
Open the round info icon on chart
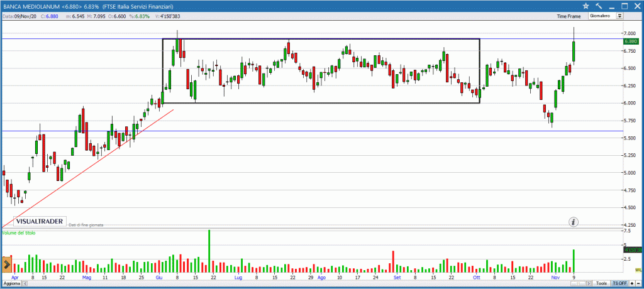574,222
